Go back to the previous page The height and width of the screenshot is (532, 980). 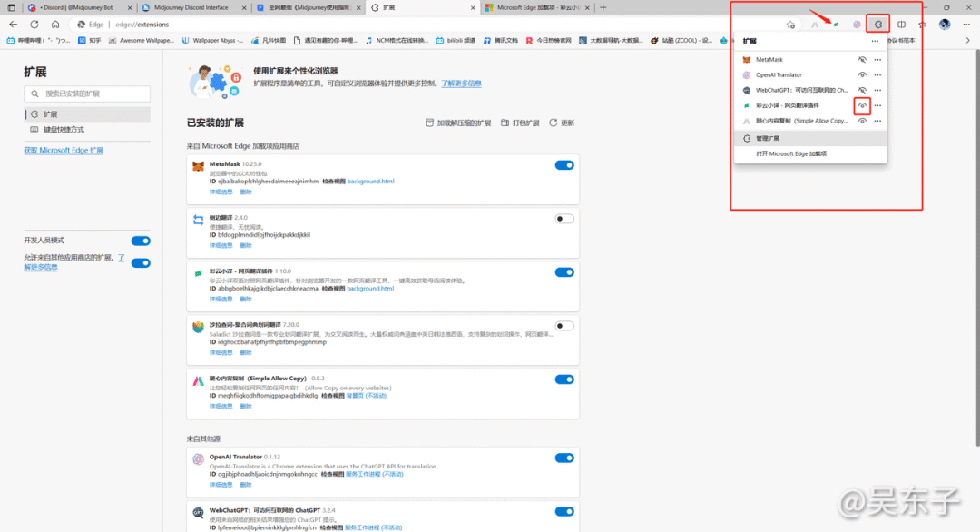[13, 25]
